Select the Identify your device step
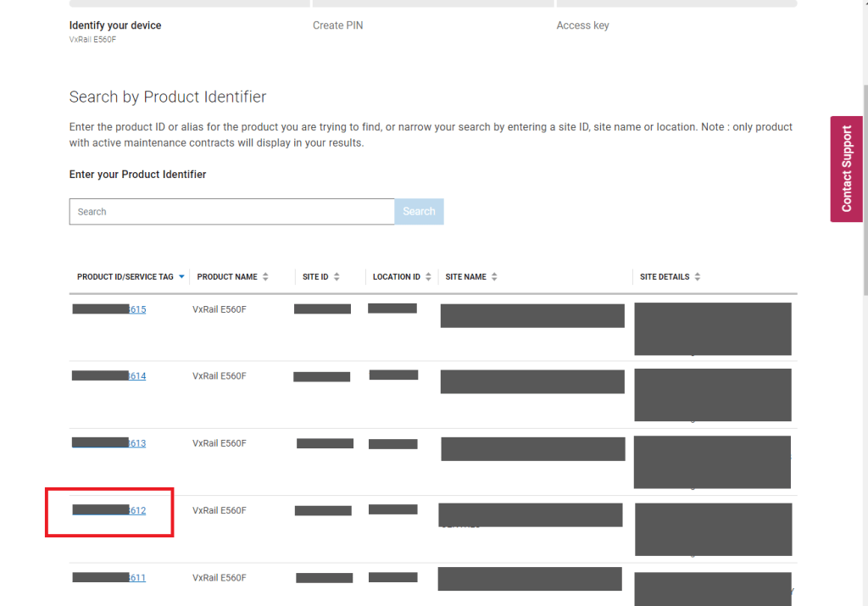Screen dimensions: 868x606 [x=115, y=25]
